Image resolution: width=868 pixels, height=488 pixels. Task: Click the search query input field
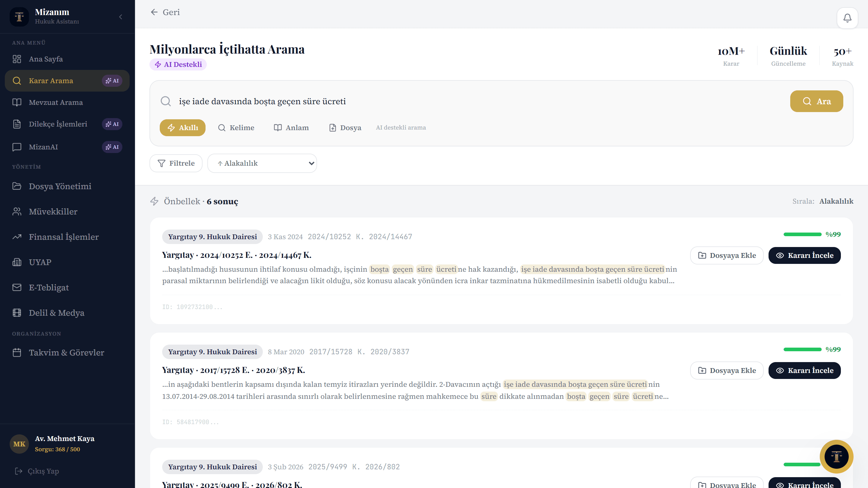[479, 102]
